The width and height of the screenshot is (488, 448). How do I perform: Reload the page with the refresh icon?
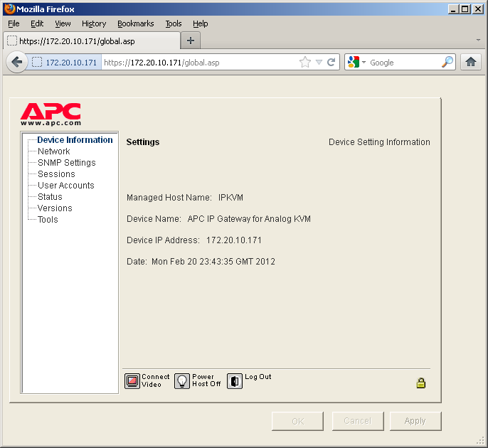[331, 63]
